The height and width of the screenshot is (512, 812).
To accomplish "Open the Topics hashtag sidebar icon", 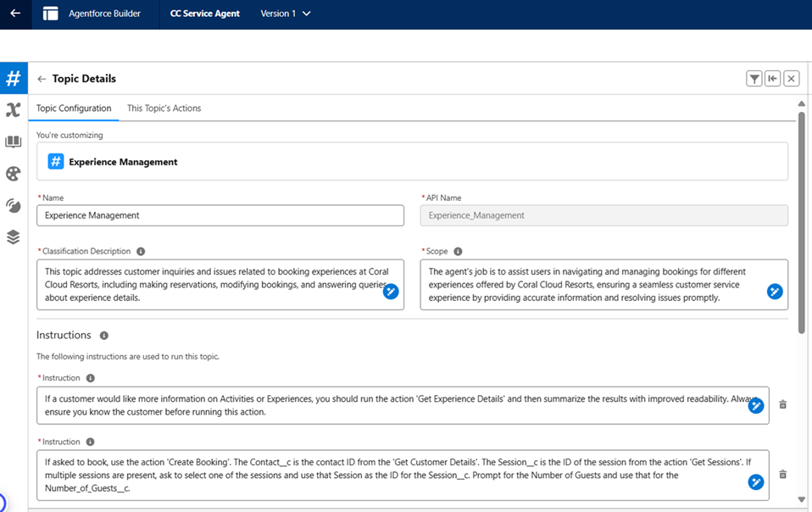I will click(14, 78).
